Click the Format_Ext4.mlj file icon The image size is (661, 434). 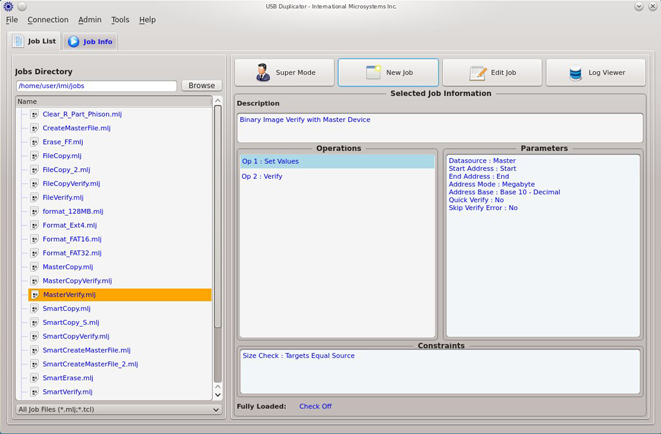coord(35,225)
